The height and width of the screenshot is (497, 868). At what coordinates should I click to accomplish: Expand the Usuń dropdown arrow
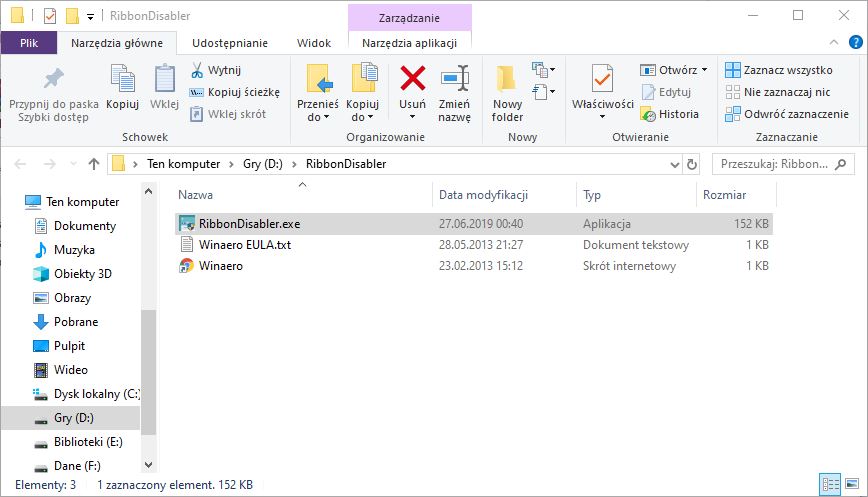(412, 117)
